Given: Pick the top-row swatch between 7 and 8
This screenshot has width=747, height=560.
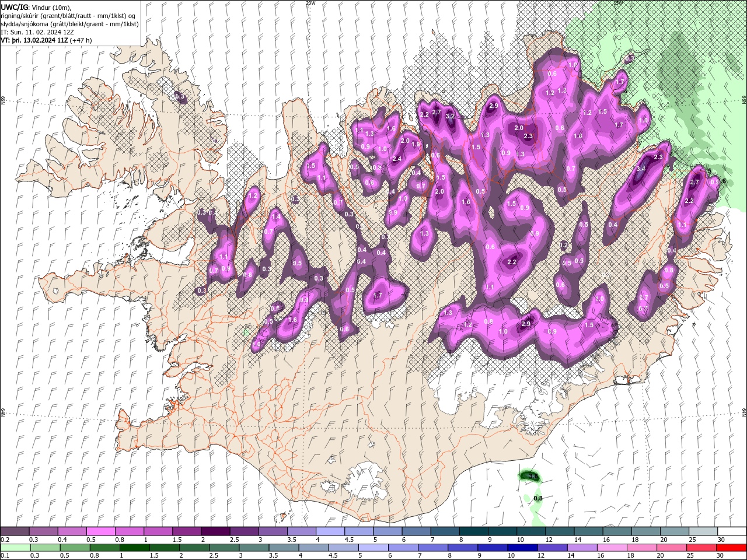Looking at the screenshot, I should 445,531.
